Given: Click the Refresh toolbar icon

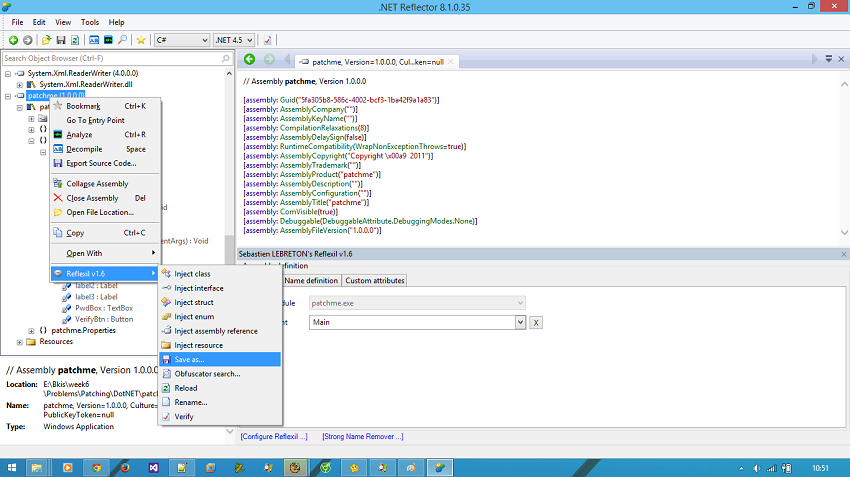Looking at the screenshot, I should click(75, 40).
